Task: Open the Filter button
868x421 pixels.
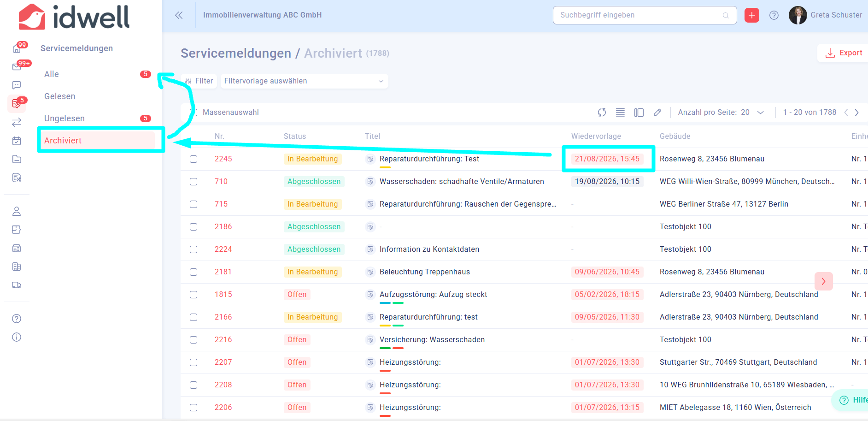Action: (199, 81)
